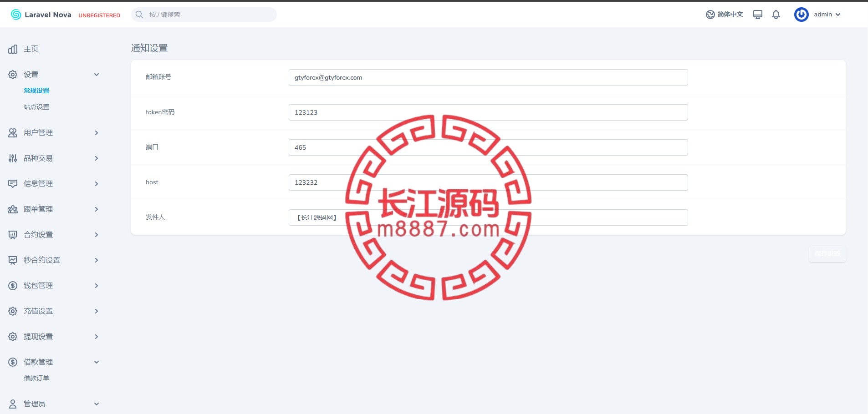Image resolution: width=868 pixels, height=414 pixels.
Task: Click the 借款管理 dollar icon
Action: pos(13,362)
